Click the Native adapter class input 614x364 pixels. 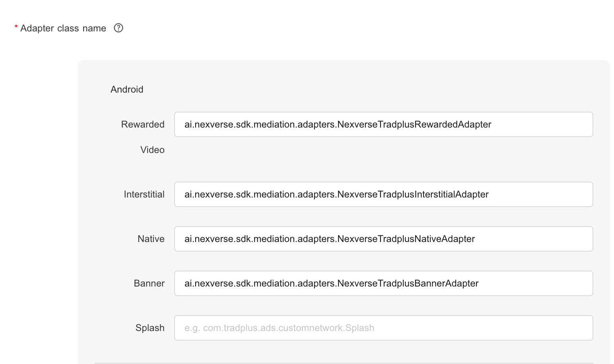[x=383, y=239]
